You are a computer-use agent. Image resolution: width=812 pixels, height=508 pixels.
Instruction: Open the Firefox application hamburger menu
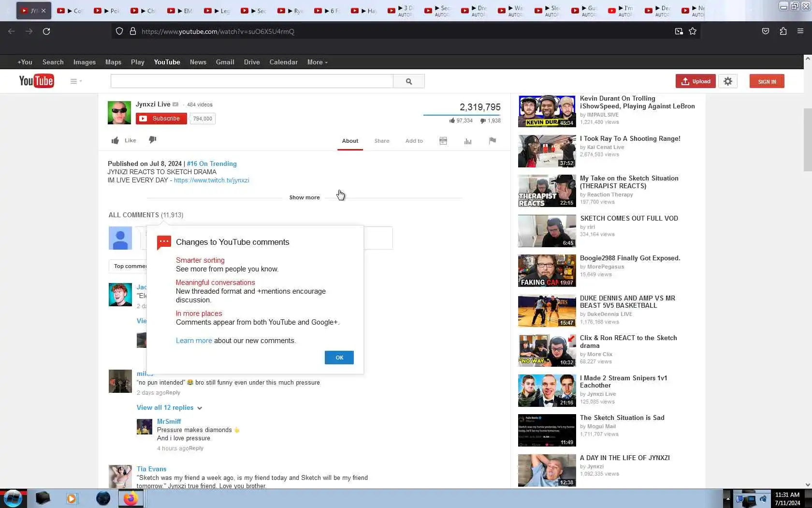(x=800, y=31)
